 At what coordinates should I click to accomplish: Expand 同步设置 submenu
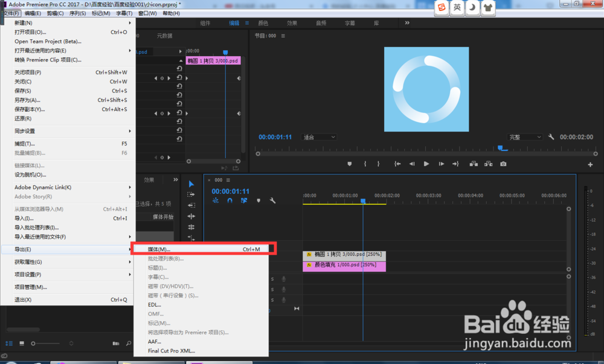coord(68,131)
